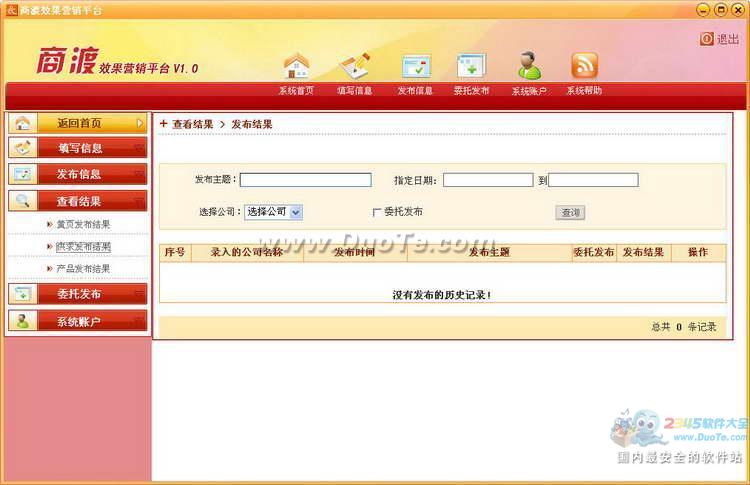Click the 发布信息 toolbar icon

click(x=416, y=66)
